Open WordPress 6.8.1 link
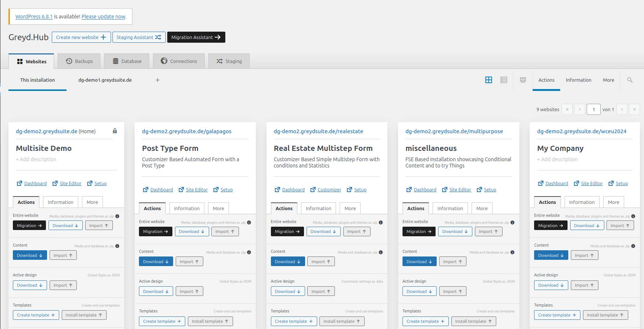This screenshot has height=329, width=644. coord(34,17)
